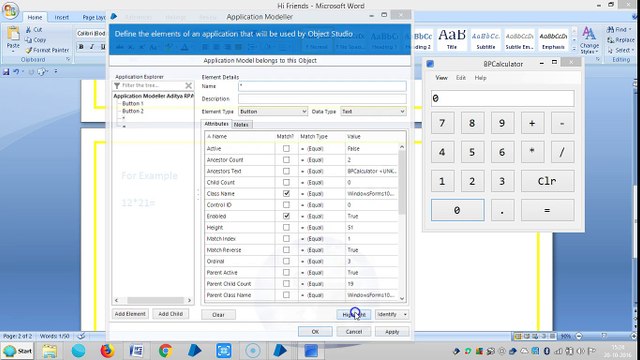This screenshot has width=640, height=360.
Task: Uncheck Match for Enabled attribute
Action: tap(286, 216)
